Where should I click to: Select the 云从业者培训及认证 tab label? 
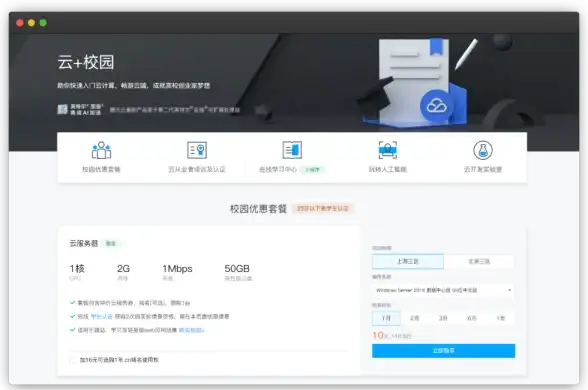197,170
